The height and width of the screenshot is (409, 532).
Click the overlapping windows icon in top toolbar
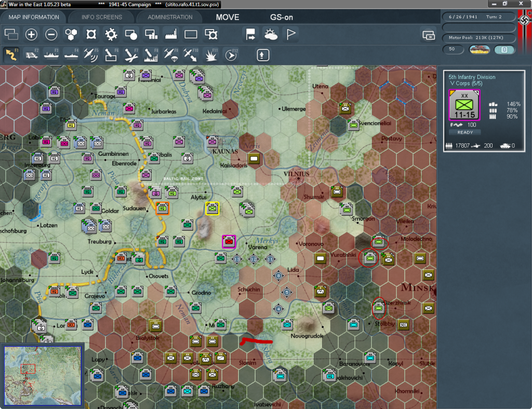[11, 34]
